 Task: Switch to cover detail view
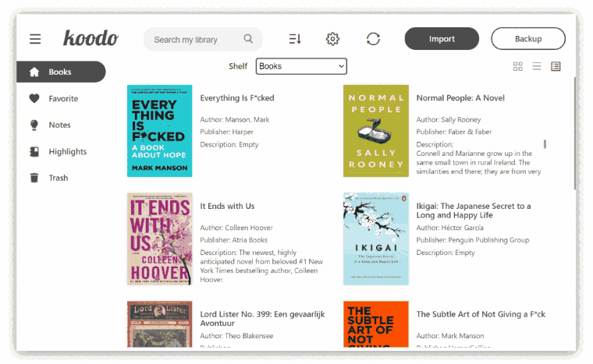click(x=556, y=66)
